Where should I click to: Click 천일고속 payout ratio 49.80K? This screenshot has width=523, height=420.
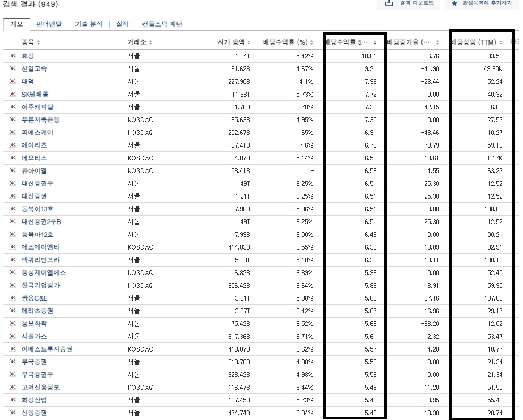tap(493, 68)
